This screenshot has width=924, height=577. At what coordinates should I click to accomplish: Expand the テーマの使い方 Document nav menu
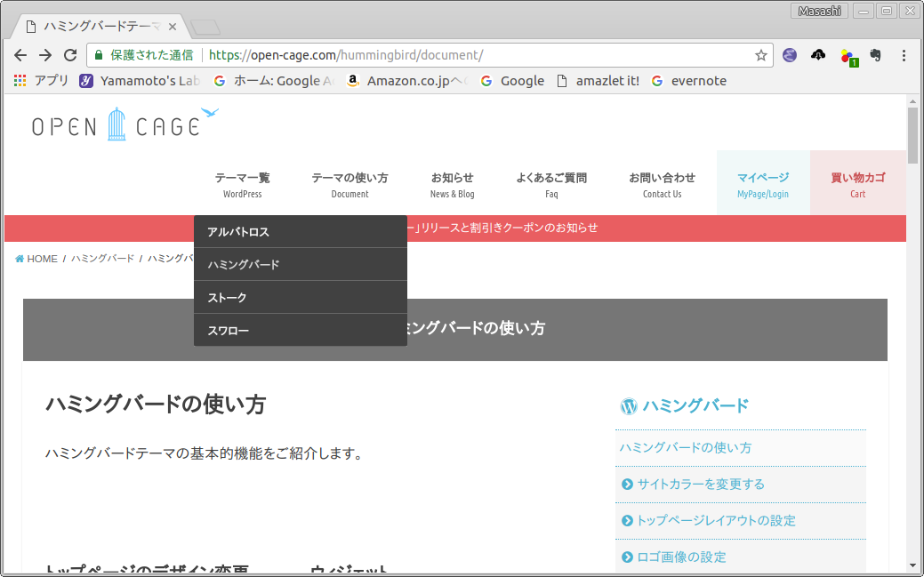coord(350,184)
